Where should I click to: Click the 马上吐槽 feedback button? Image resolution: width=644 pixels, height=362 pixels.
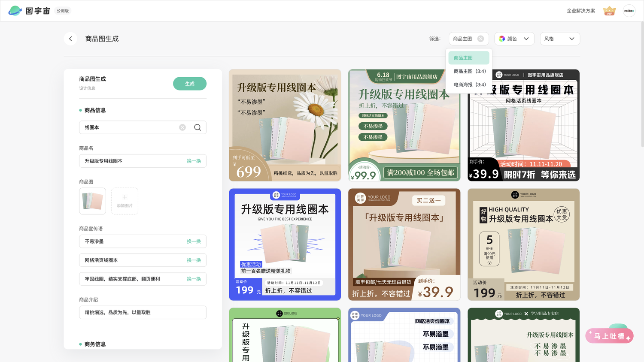click(609, 336)
